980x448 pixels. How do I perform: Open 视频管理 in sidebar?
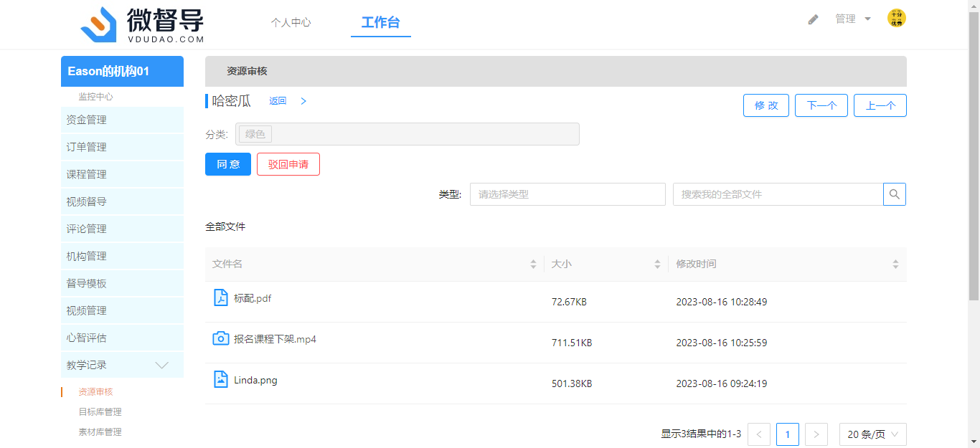click(x=122, y=310)
